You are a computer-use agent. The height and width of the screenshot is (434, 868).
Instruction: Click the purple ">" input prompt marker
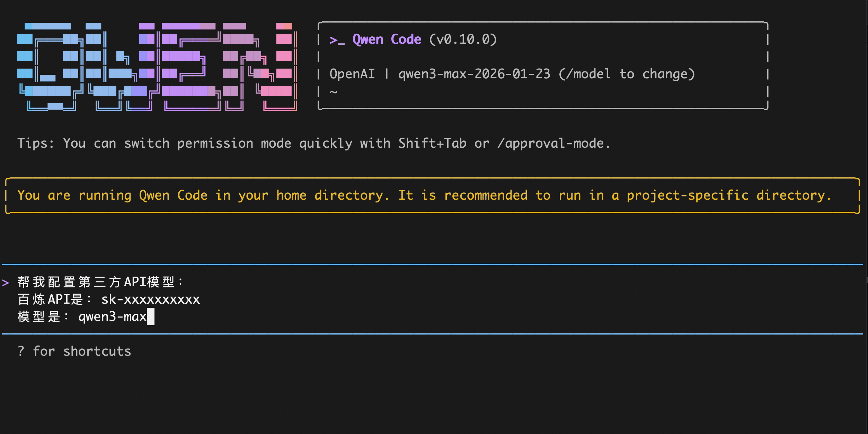click(6, 283)
